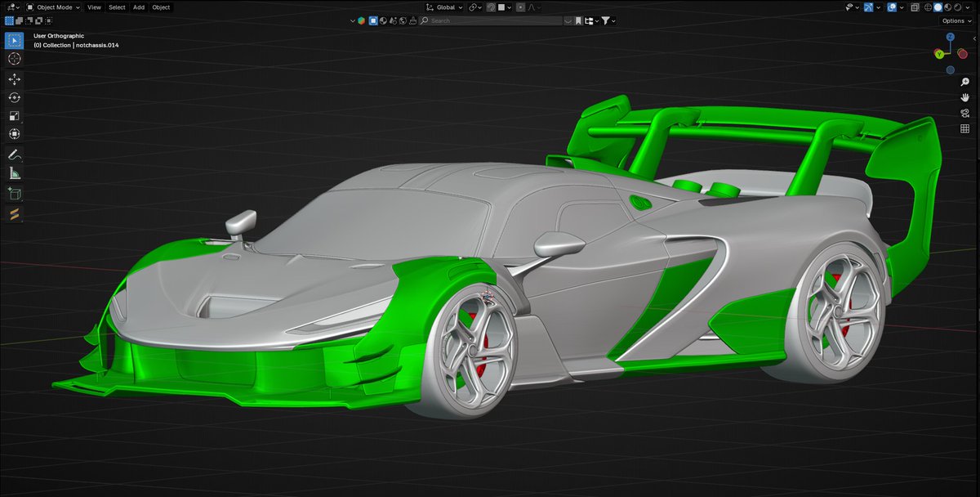
Task: Open the View menu
Action: (x=94, y=7)
